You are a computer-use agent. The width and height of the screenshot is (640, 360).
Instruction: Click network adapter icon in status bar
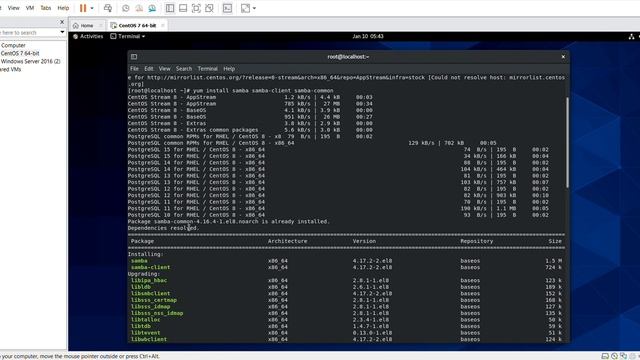[x=623, y=356]
